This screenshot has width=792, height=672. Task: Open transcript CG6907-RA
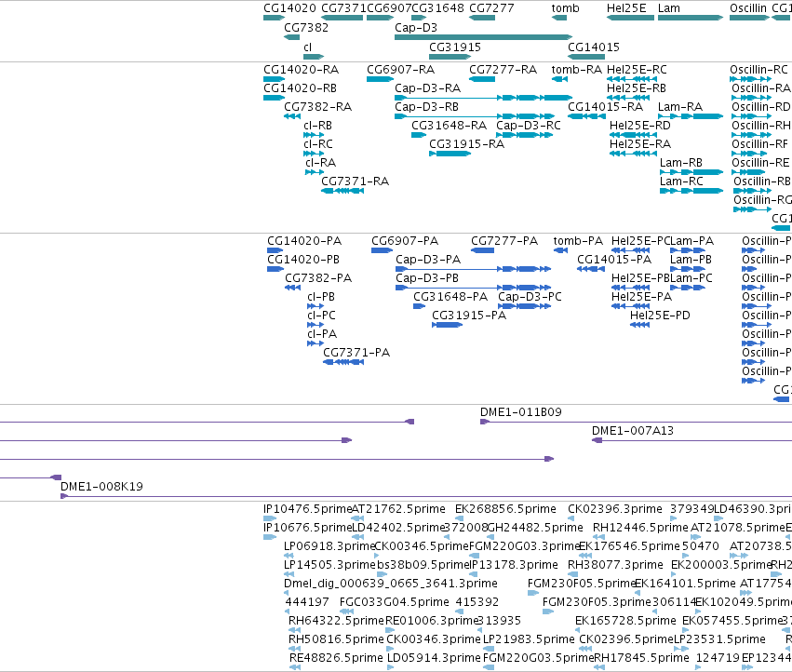[380, 79]
